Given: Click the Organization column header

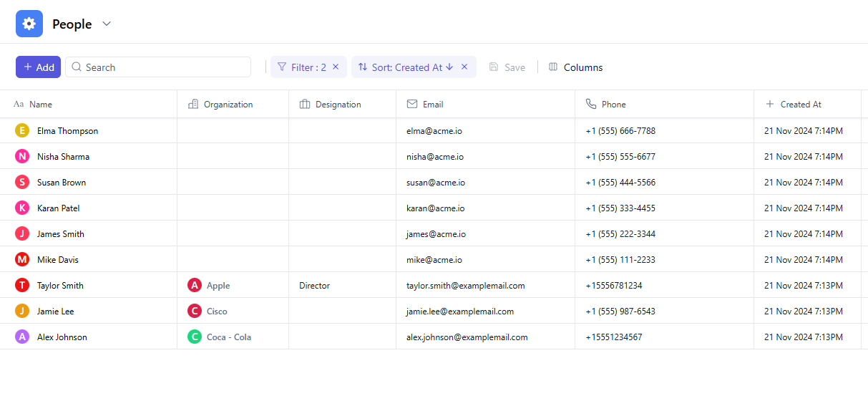Looking at the screenshot, I should click(228, 105).
